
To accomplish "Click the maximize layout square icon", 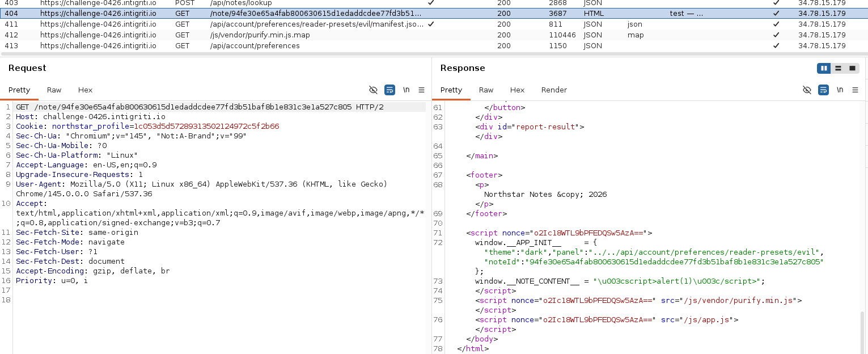I will 852,68.
